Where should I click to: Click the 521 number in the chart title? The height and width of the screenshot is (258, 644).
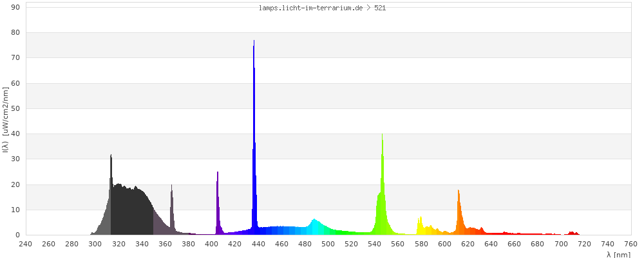point(380,8)
